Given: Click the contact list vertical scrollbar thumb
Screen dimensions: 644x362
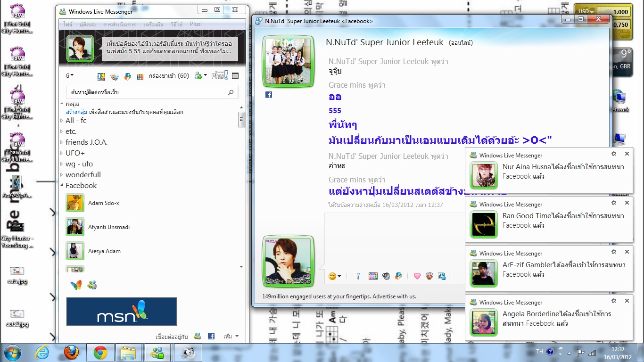Looking at the screenshot, I should [241, 119].
